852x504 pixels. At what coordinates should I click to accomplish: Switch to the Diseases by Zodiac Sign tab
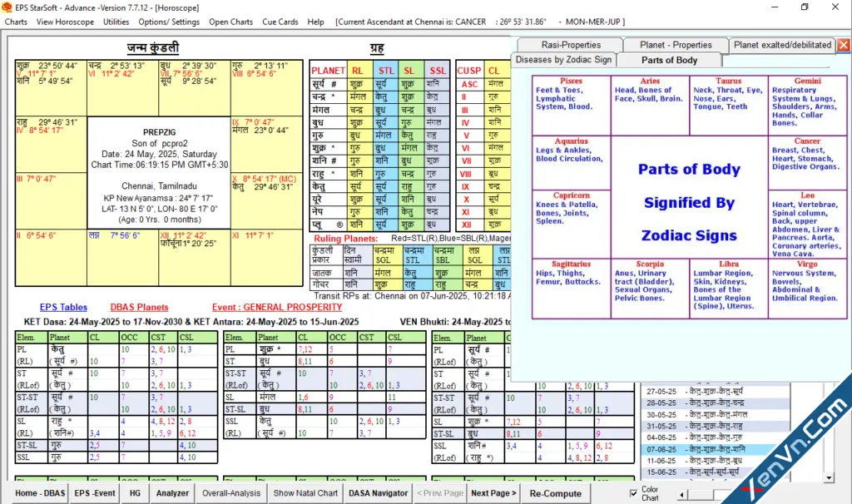(x=563, y=60)
